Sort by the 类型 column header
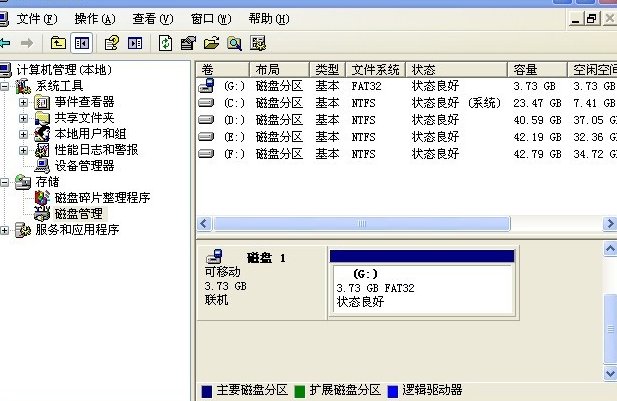The height and width of the screenshot is (401, 617). pos(327,70)
